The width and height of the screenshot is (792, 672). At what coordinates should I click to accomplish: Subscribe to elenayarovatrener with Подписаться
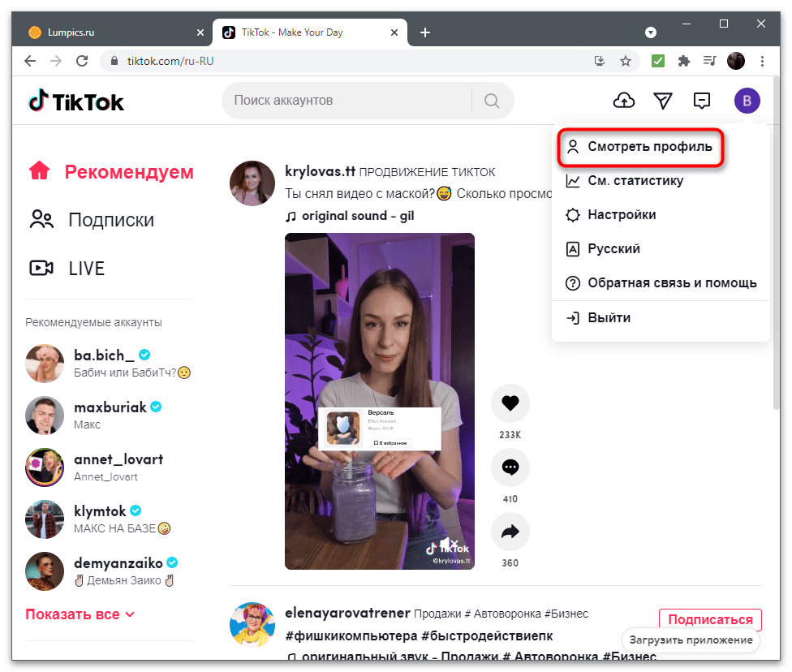[709, 619]
